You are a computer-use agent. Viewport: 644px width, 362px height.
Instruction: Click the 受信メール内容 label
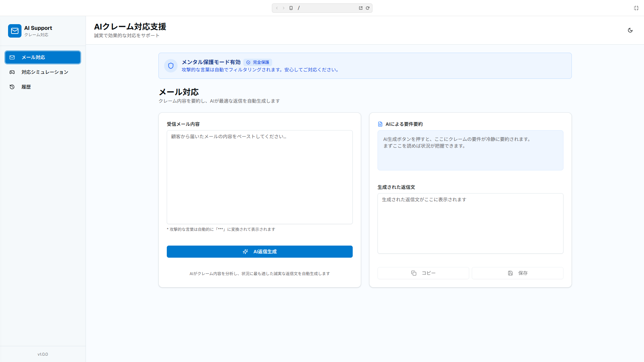[x=183, y=124]
